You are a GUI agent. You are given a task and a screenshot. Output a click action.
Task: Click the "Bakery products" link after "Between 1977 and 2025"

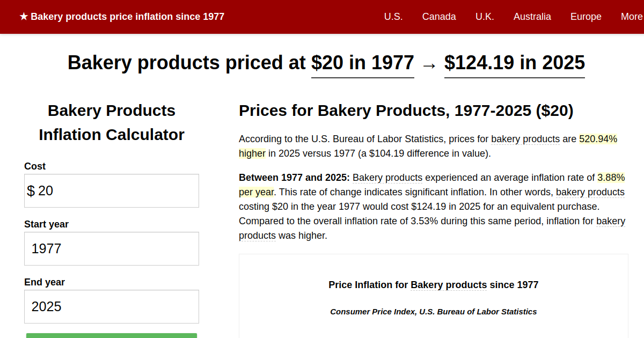387,178
